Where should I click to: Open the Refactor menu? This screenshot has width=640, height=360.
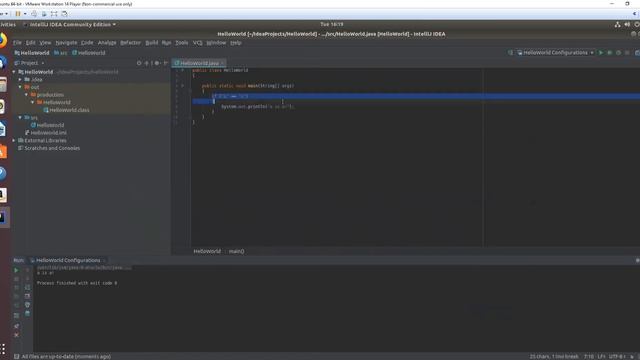130,42
